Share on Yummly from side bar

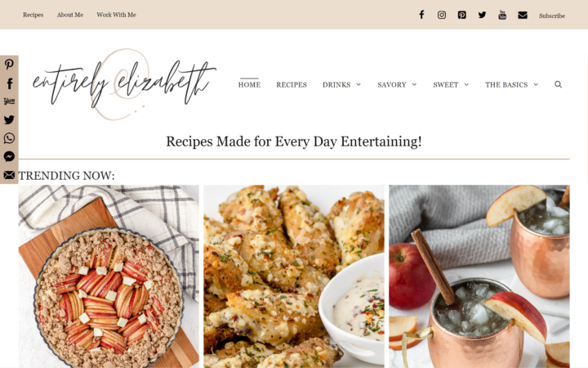point(9,101)
